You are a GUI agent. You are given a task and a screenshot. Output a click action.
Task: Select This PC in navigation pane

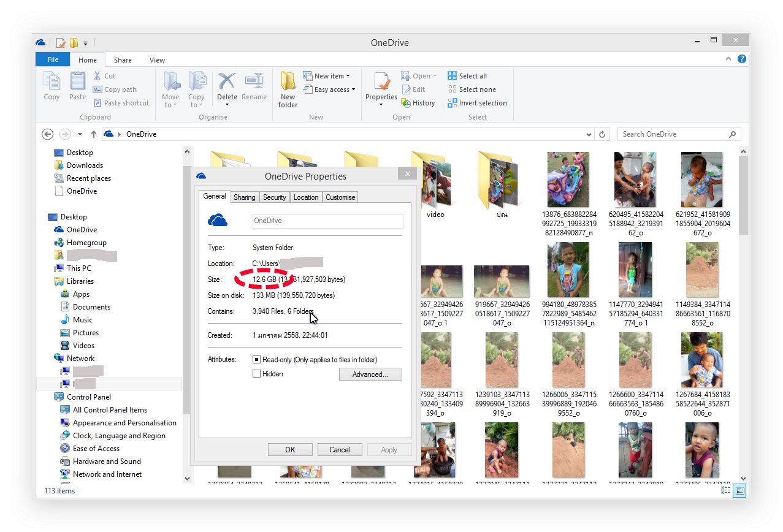pyautogui.click(x=79, y=268)
